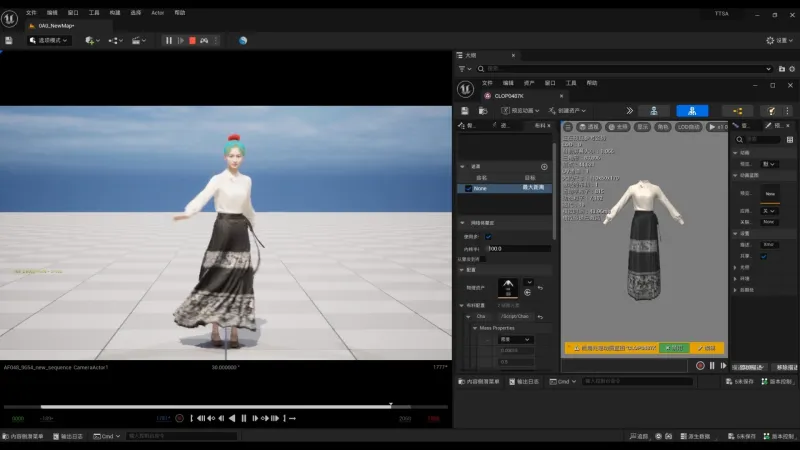
Task: Click the 透视 perspective viewport button
Action: pos(589,127)
